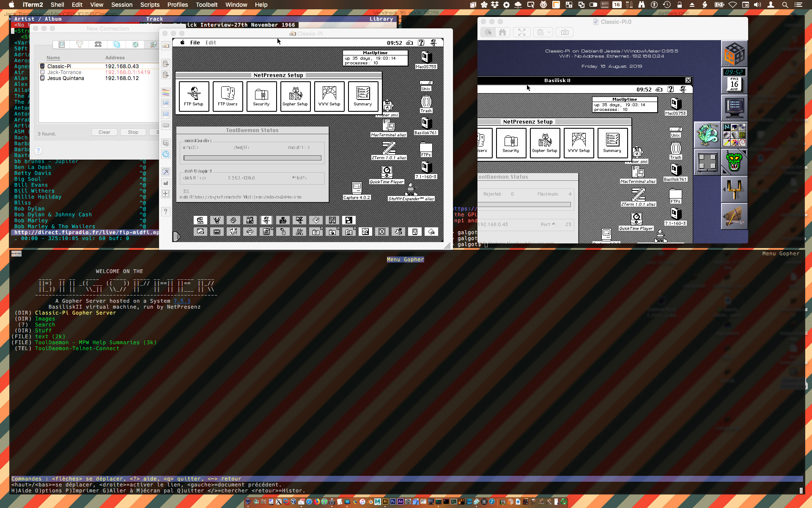Click the Clear button in New Connection

point(104,132)
